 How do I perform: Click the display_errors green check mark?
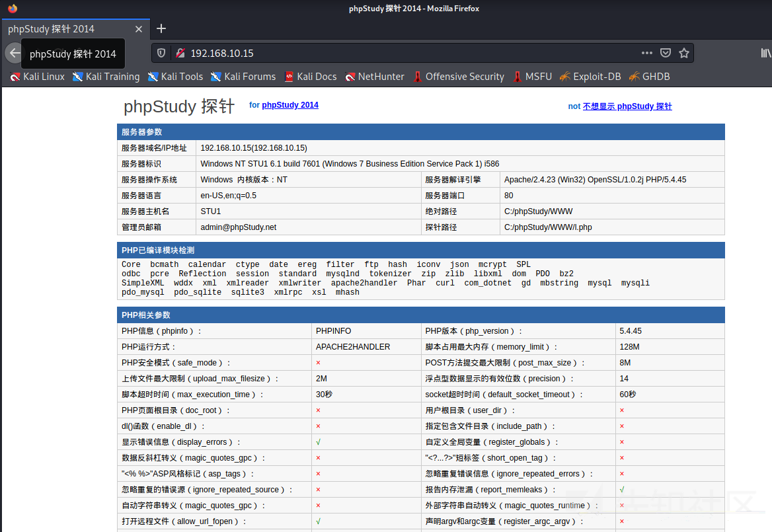pyautogui.click(x=319, y=442)
